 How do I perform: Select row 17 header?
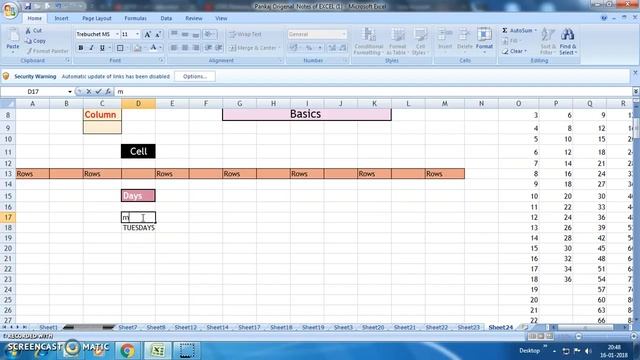[x=8, y=217]
